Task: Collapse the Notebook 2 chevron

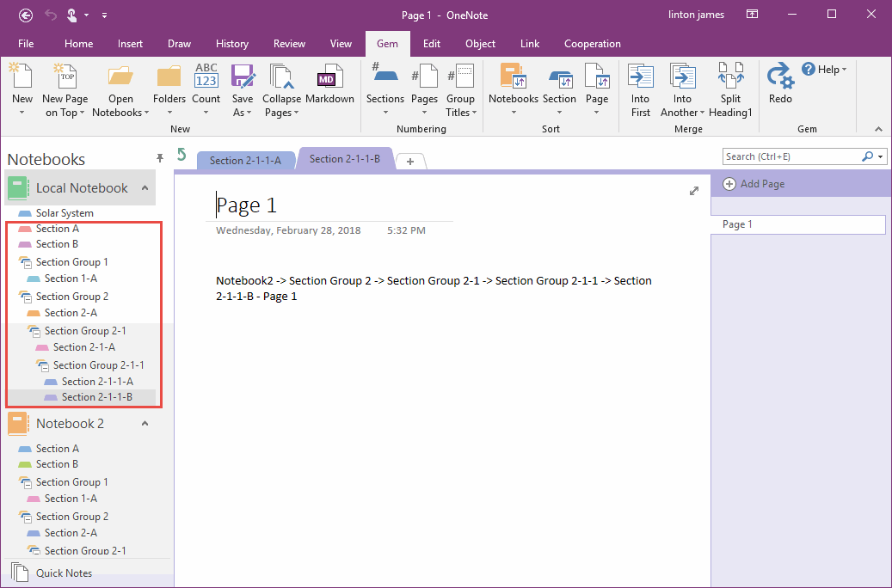Action: 145,424
